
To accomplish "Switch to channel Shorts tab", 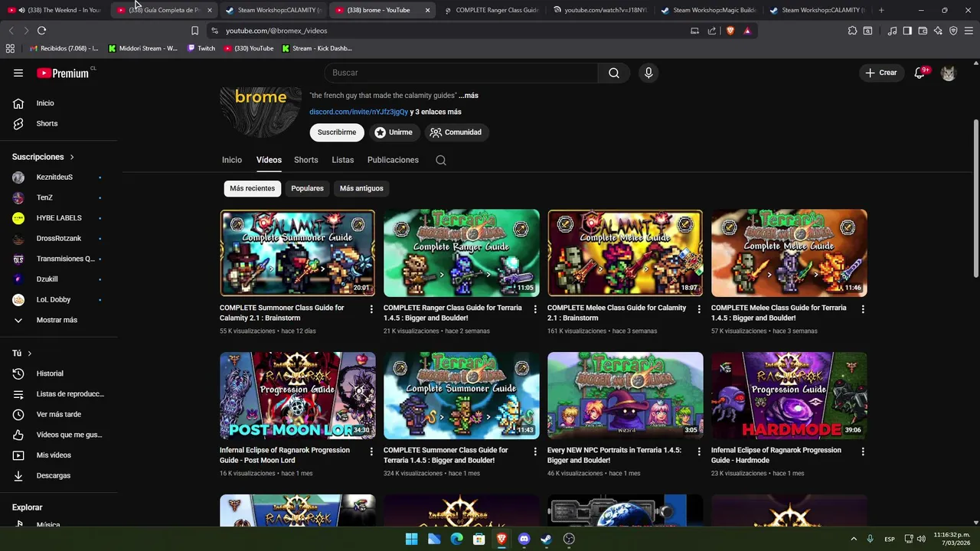I will tap(305, 160).
